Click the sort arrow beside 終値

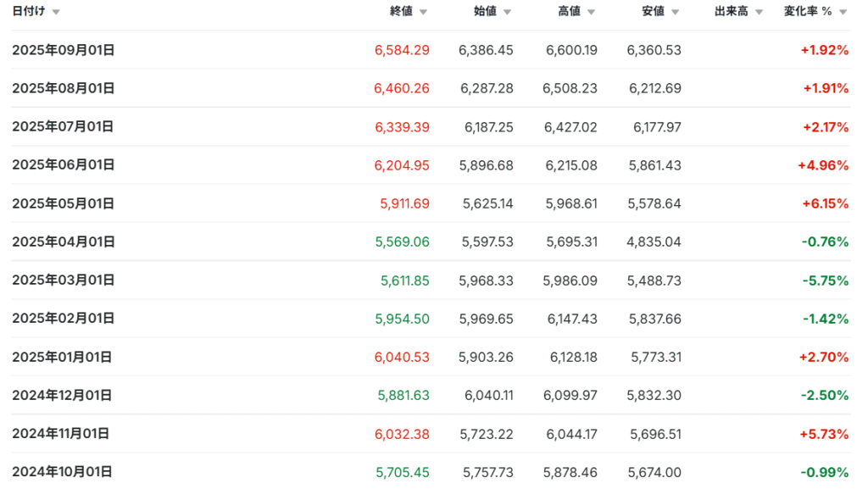(423, 13)
